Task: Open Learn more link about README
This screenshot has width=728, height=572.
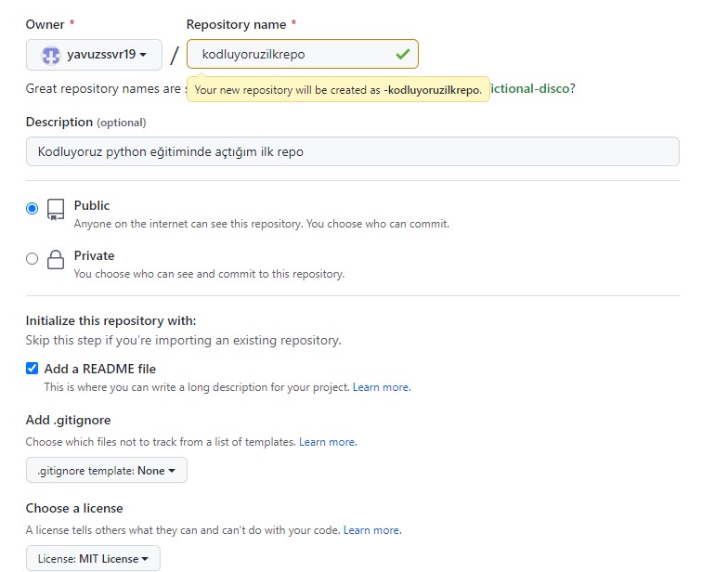Action: click(382, 387)
